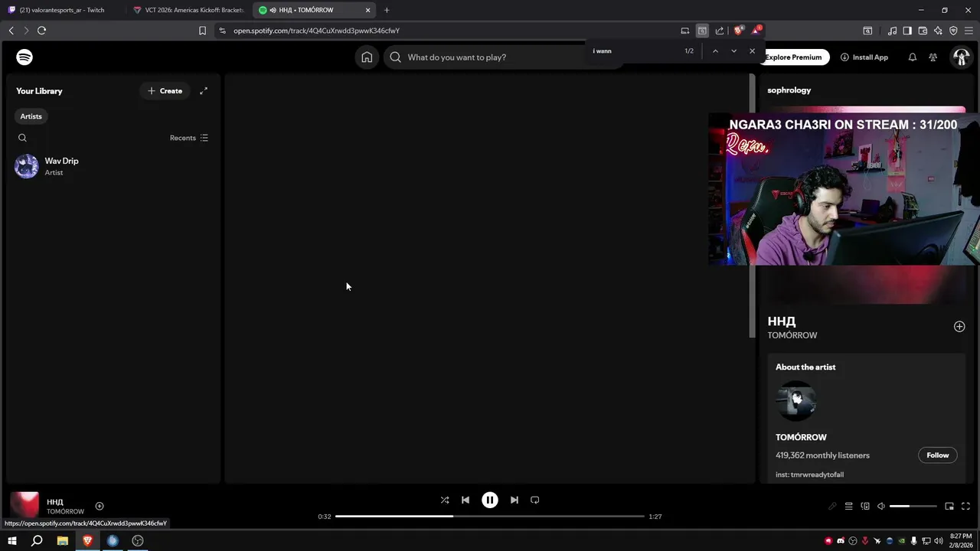Adjust the Spotify volume slider
Viewport: 980px width, 551px height.
913,506
